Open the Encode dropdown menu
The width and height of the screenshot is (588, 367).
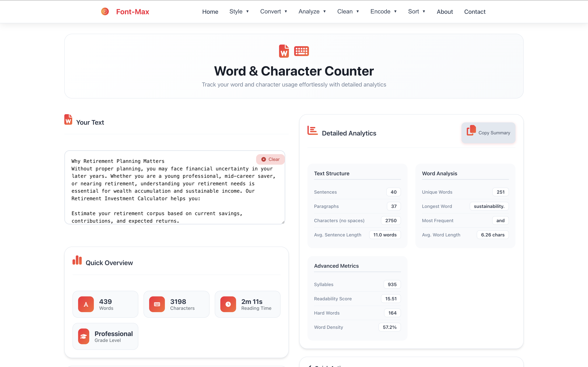[383, 11]
